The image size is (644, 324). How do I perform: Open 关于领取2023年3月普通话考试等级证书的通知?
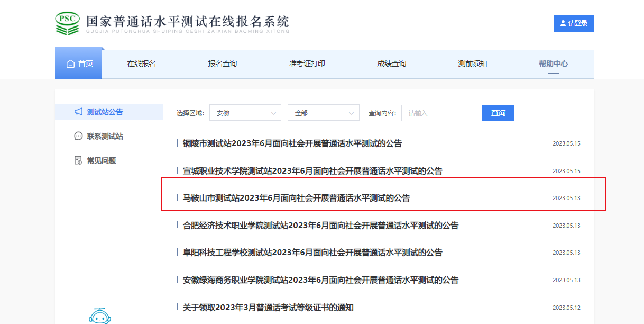(x=268, y=308)
